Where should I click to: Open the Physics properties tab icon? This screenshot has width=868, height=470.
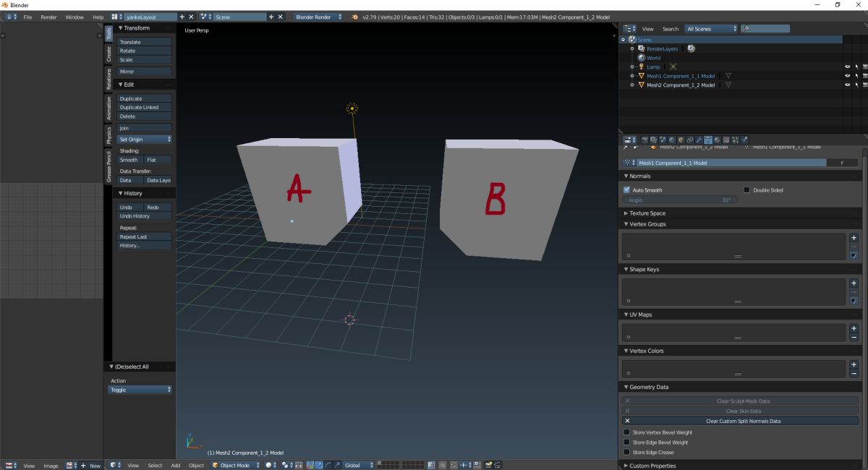pos(744,140)
